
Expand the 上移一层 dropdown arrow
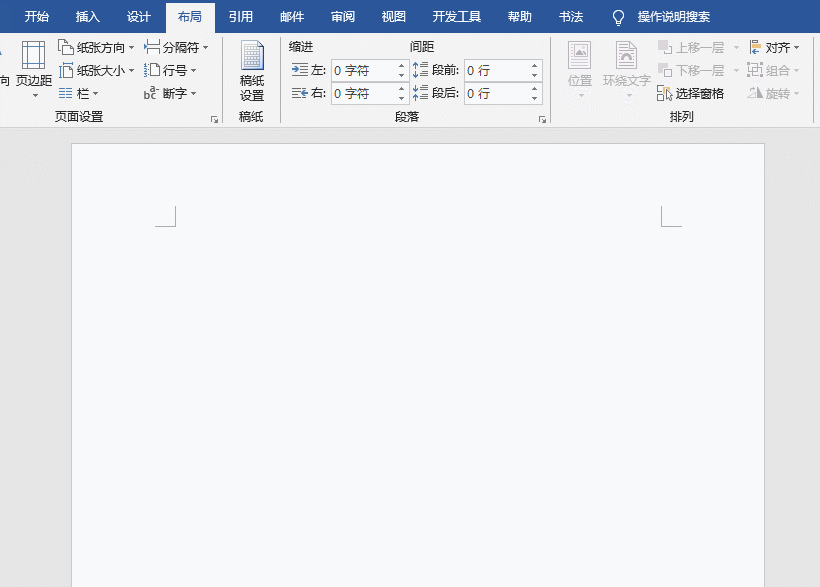[736, 48]
